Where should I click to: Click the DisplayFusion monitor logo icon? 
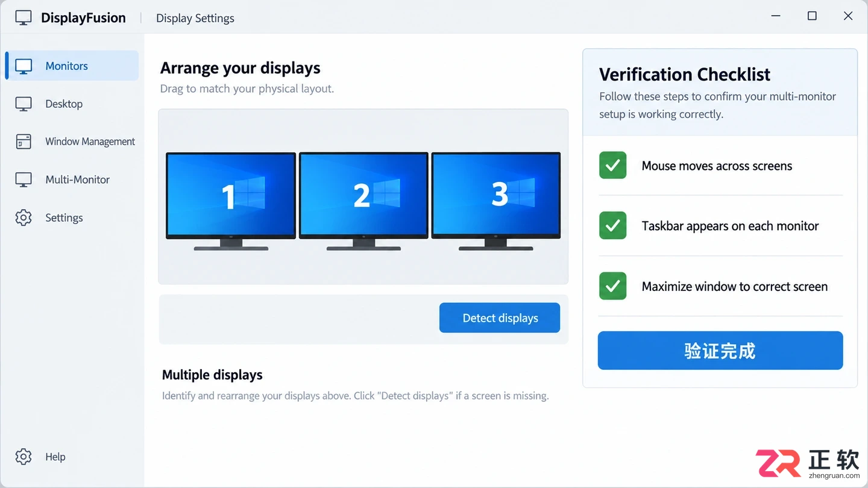tap(24, 17)
